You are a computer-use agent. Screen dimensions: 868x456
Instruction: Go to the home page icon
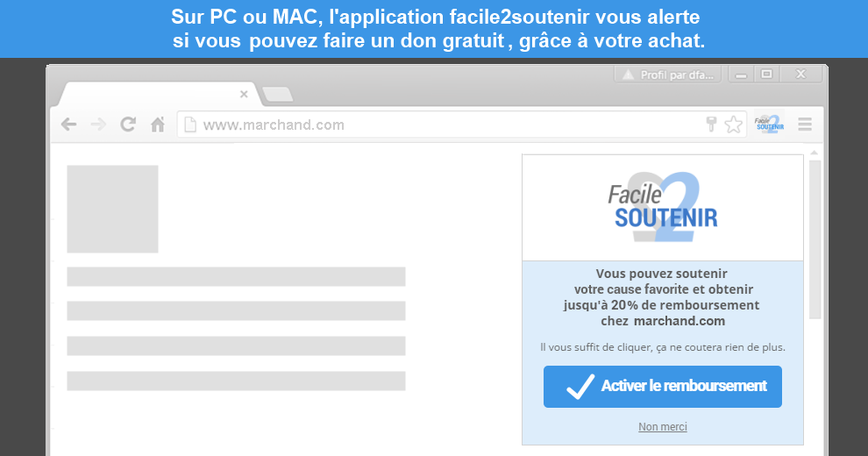click(x=158, y=125)
